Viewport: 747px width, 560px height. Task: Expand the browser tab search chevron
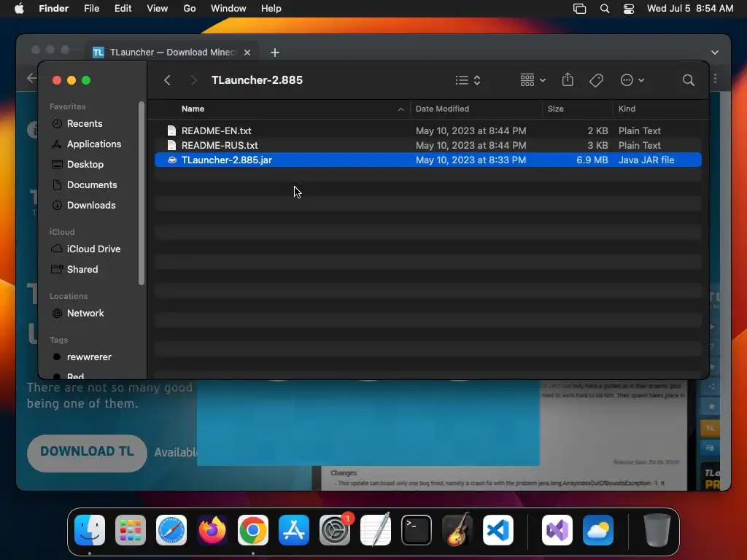[x=715, y=52]
